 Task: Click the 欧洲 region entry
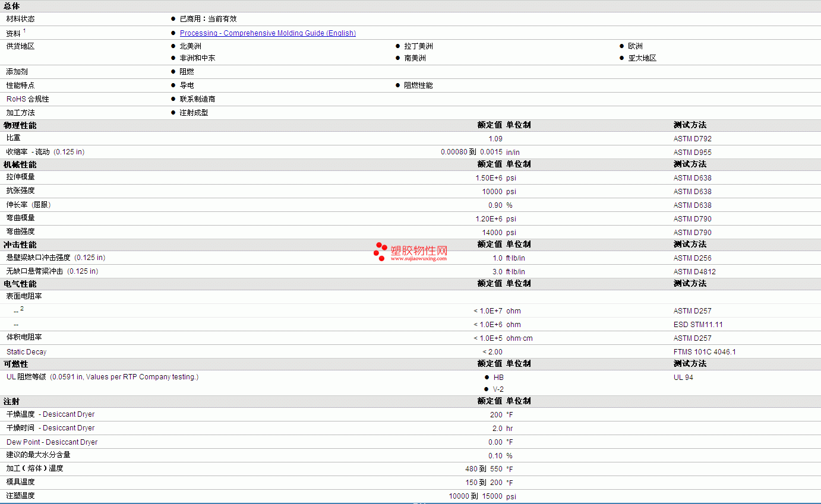[x=635, y=46]
